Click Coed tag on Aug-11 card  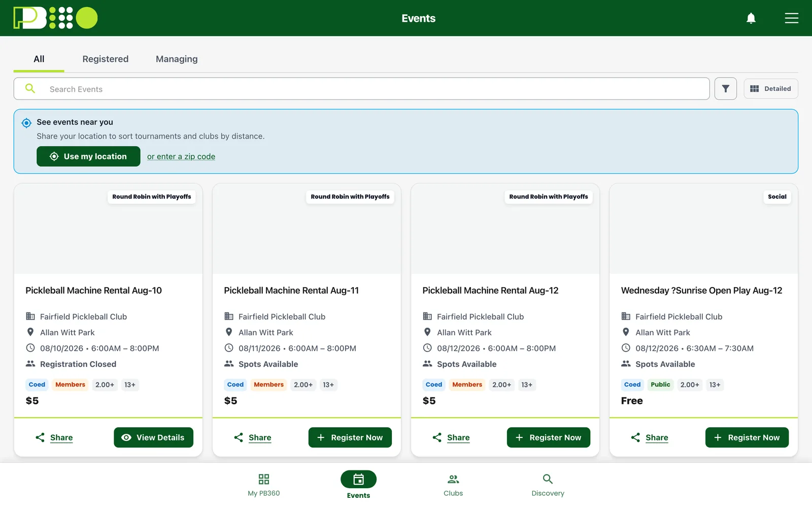click(235, 385)
